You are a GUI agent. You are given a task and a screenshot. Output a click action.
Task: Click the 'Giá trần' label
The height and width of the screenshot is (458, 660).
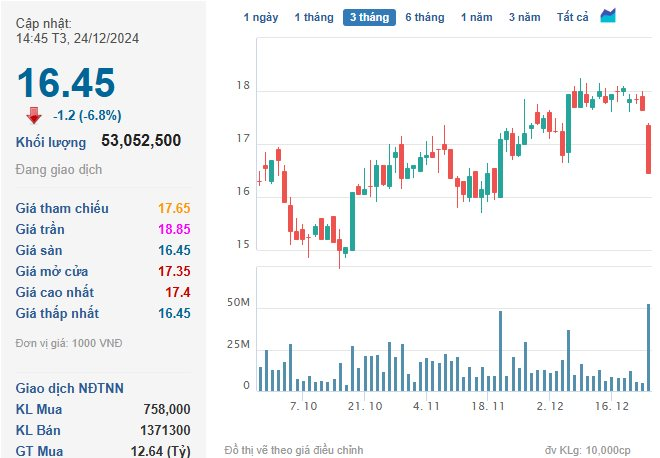click(x=40, y=229)
